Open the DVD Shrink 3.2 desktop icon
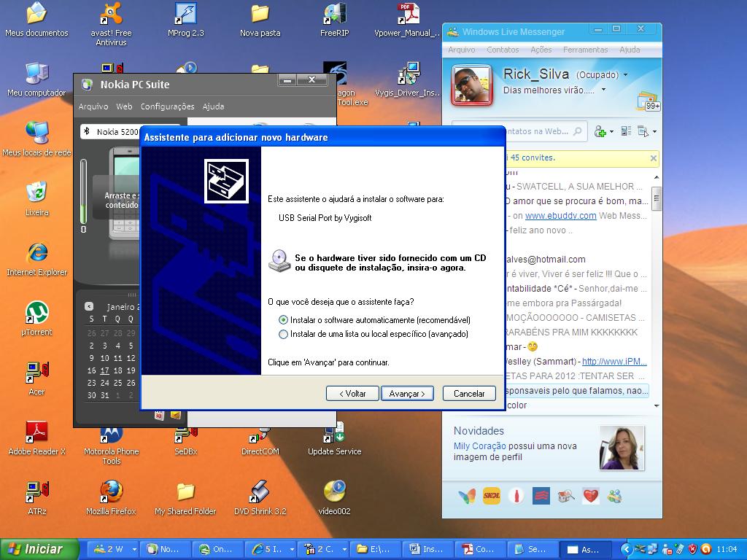 [260, 497]
